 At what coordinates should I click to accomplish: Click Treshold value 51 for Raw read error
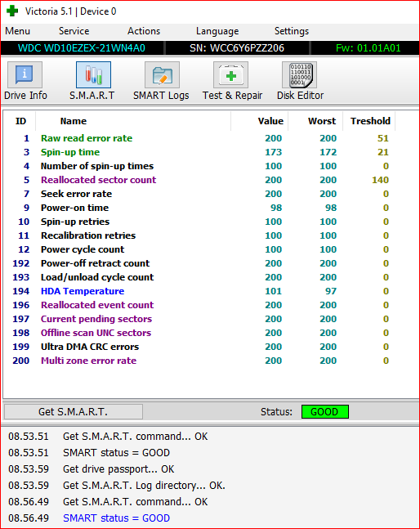click(x=383, y=138)
